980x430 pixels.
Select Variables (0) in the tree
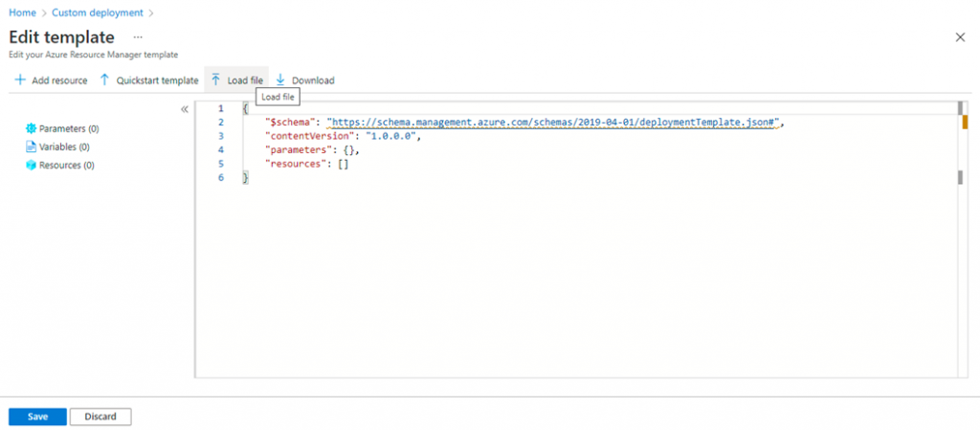(x=58, y=147)
